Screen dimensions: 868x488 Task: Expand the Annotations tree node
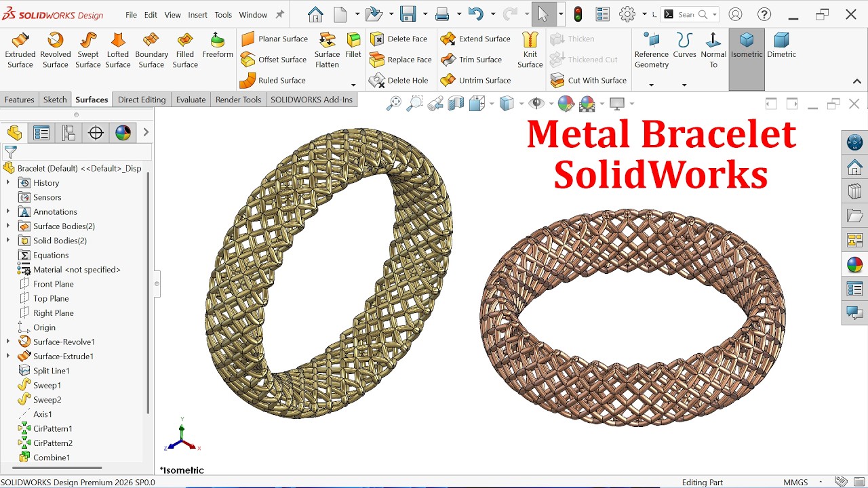8,211
